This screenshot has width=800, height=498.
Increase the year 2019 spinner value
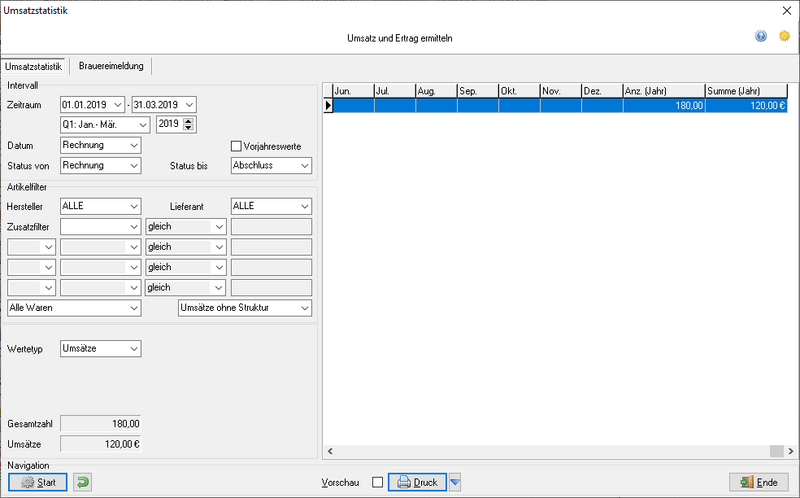pyautogui.click(x=190, y=121)
